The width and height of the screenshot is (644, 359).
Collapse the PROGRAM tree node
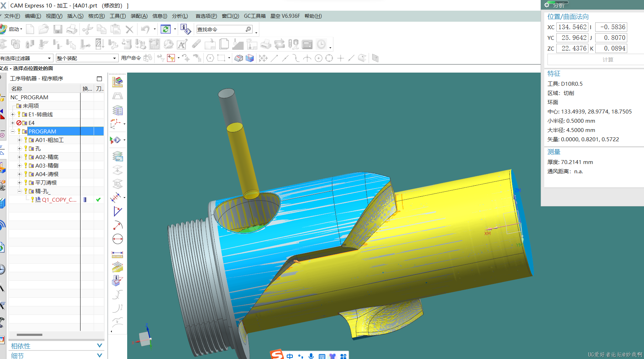[13, 131]
